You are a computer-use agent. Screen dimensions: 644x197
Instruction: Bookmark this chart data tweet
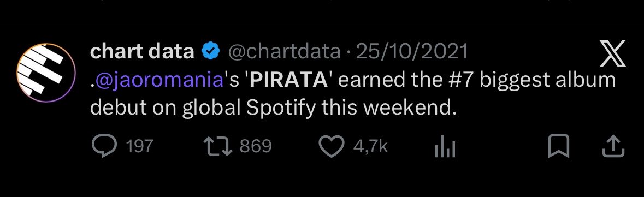(559, 146)
